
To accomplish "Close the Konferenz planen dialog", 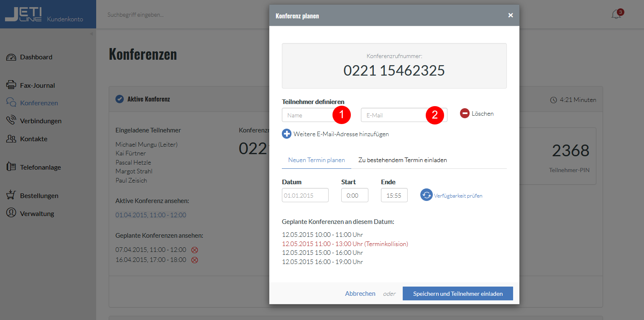I will click(x=511, y=15).
